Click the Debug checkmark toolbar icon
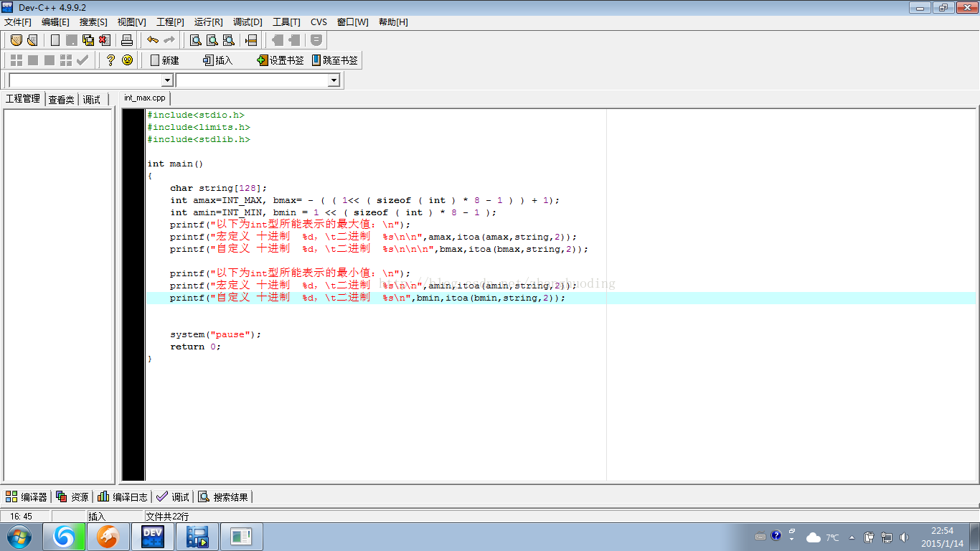This screenshot has width=980, height=551. (x=83, y=60)
